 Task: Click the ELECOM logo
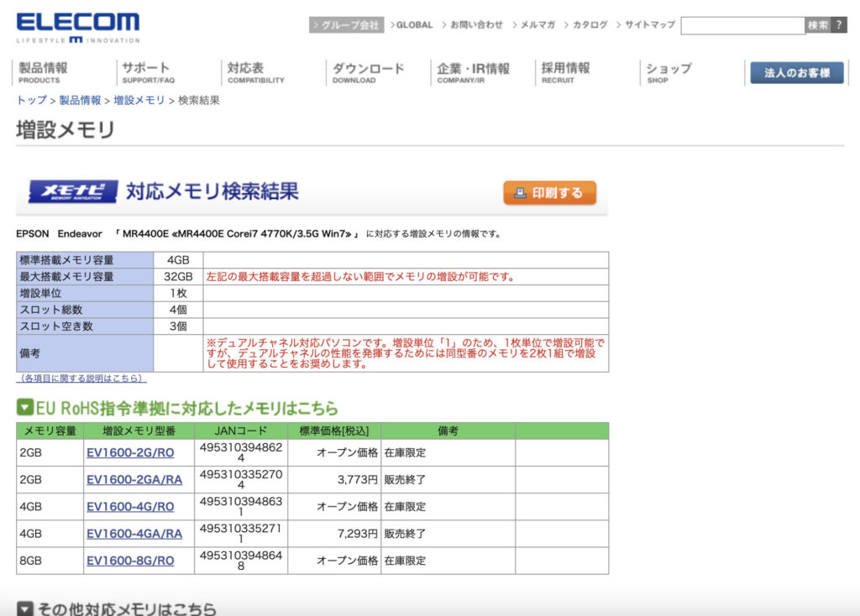coord(78,28)
